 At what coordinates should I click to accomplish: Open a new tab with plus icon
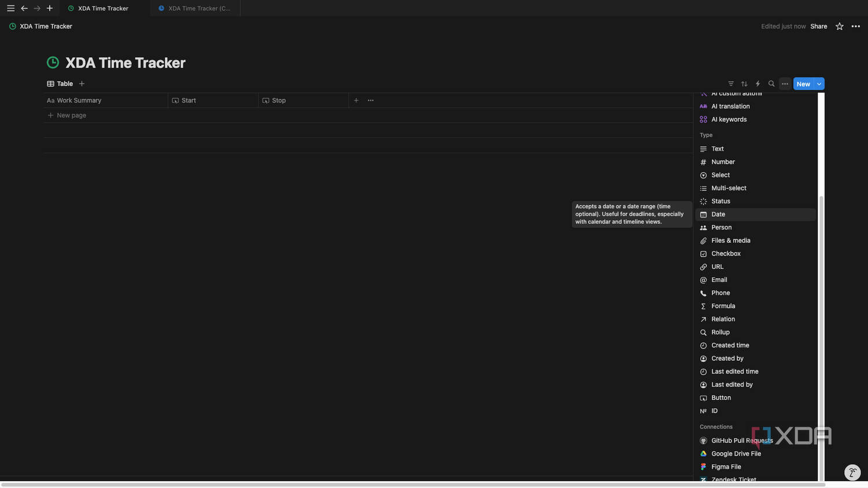(x=50, y=8)
